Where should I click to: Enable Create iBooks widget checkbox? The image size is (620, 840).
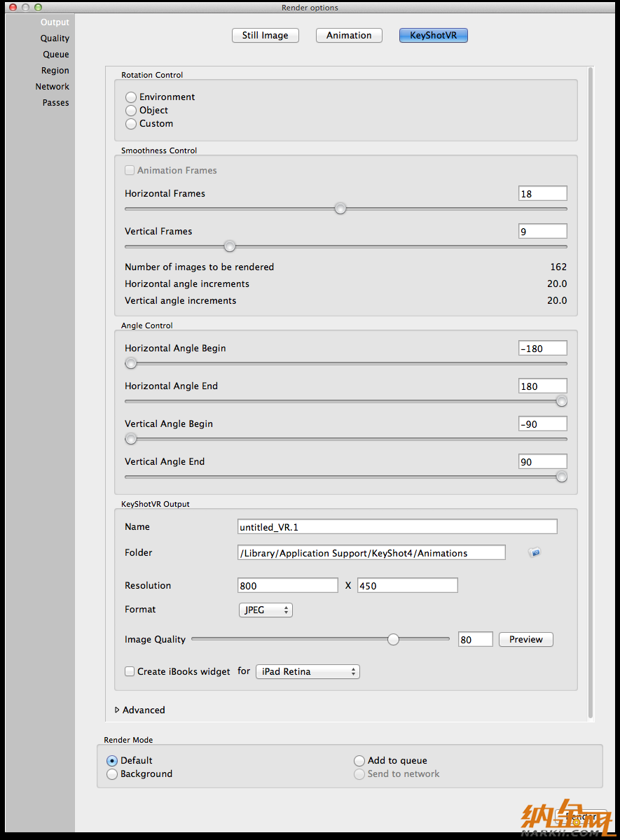(x=130, y=671)
